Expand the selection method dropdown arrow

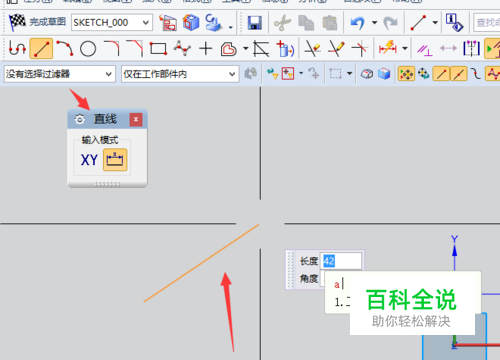click(x=349, y=73)
